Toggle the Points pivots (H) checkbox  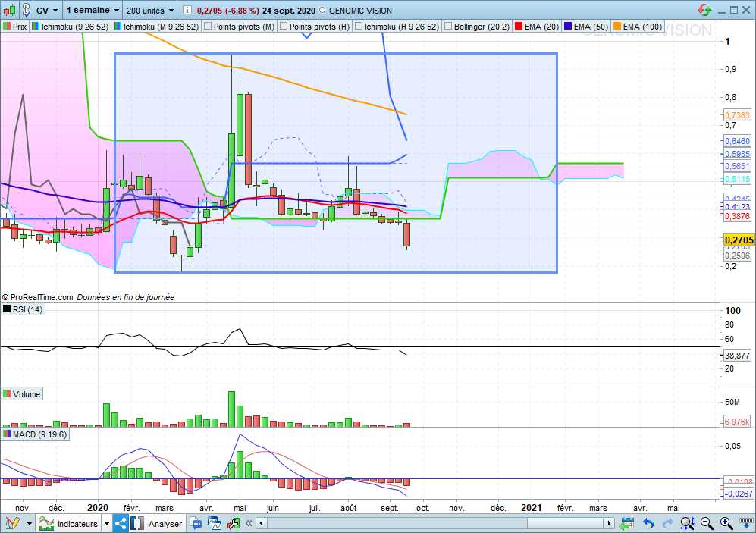(x=284, y=26)
